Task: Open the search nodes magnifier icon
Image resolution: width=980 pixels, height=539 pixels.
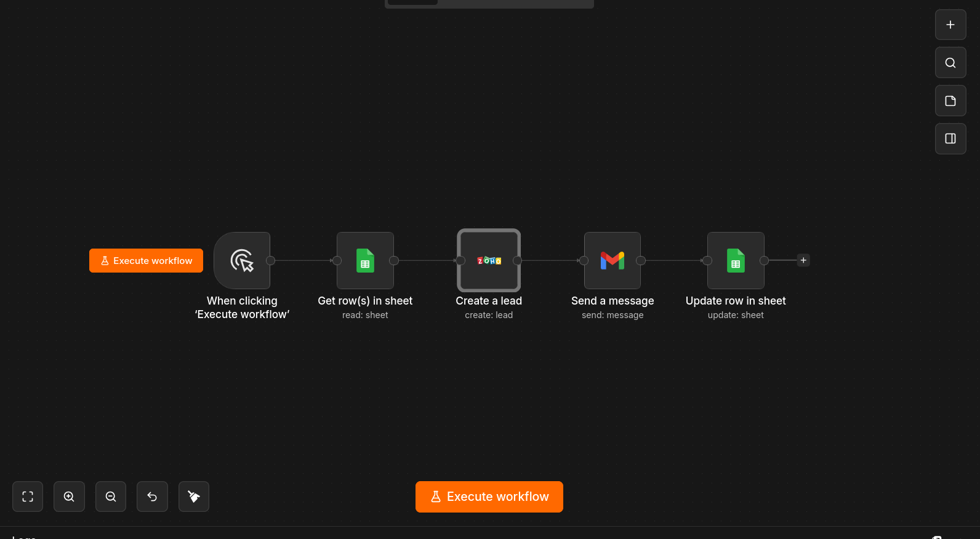Action: point(950,63)
